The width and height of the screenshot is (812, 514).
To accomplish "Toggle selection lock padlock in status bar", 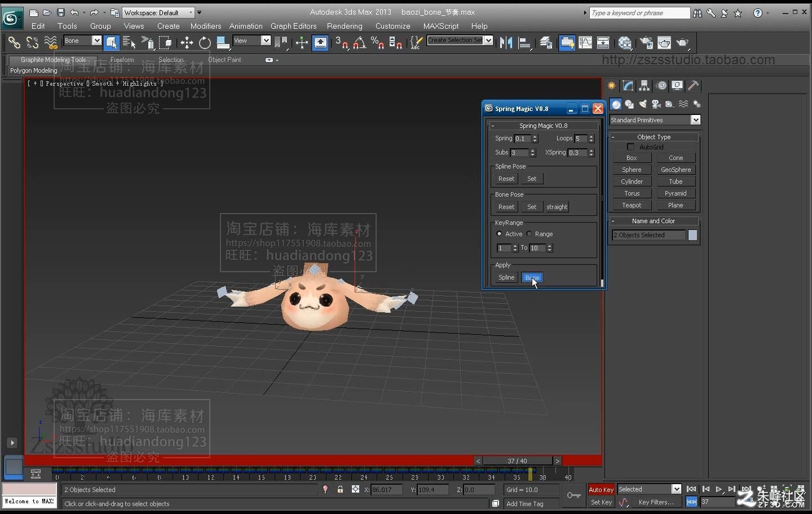I will pyautogui.click(x=340, y=489).
